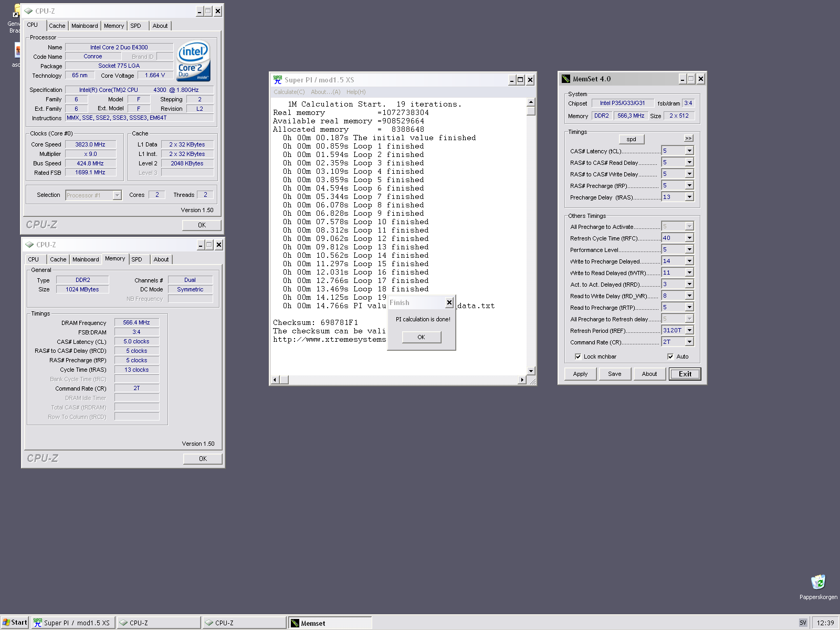840x630 pixels.
Task: Open the Command Rate (CR) dropdown in MemSet
Action: (689, 342)
